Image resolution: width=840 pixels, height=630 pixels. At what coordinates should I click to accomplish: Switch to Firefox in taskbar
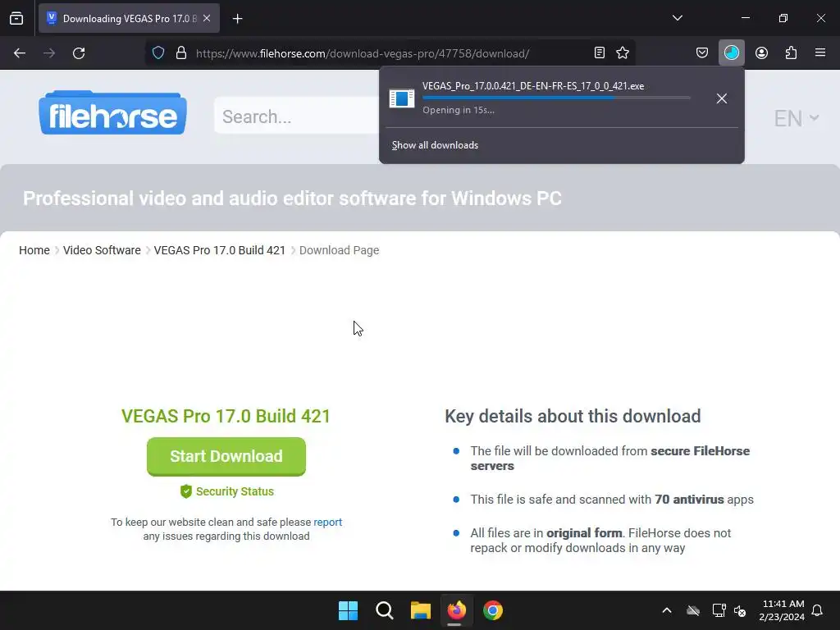tap(456, 610)
